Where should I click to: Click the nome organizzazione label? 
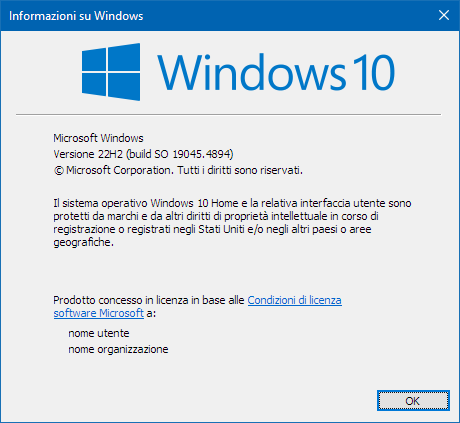[x=118, y=349]
